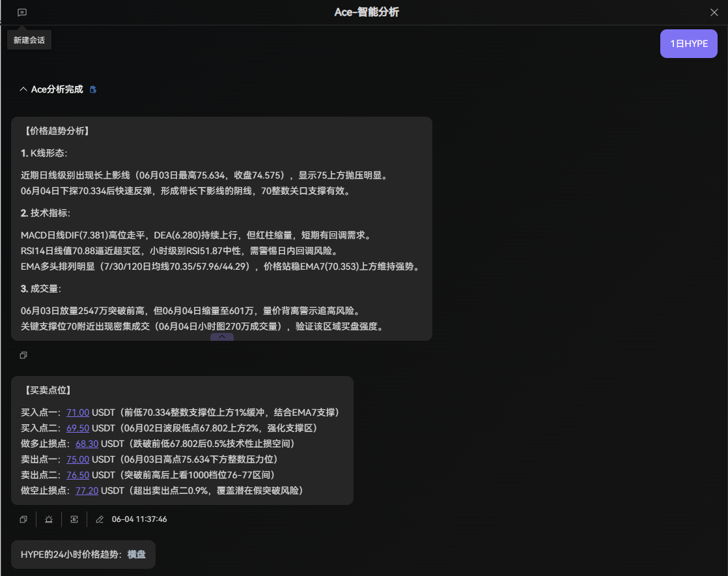
Task: Click the 新建会话 tooltip label
Action: [x=29, y=40]
